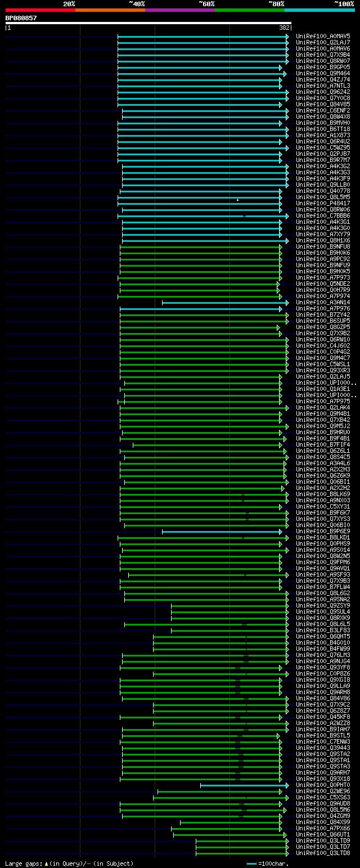Image resolution: width=360 pixels, height=868 pixels.
Task: Choose the UniRef100_A1X873 entry
Action: [323, 135]
